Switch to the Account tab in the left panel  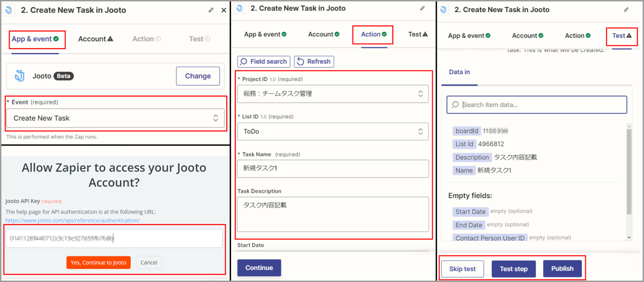[x=96, y=39]
